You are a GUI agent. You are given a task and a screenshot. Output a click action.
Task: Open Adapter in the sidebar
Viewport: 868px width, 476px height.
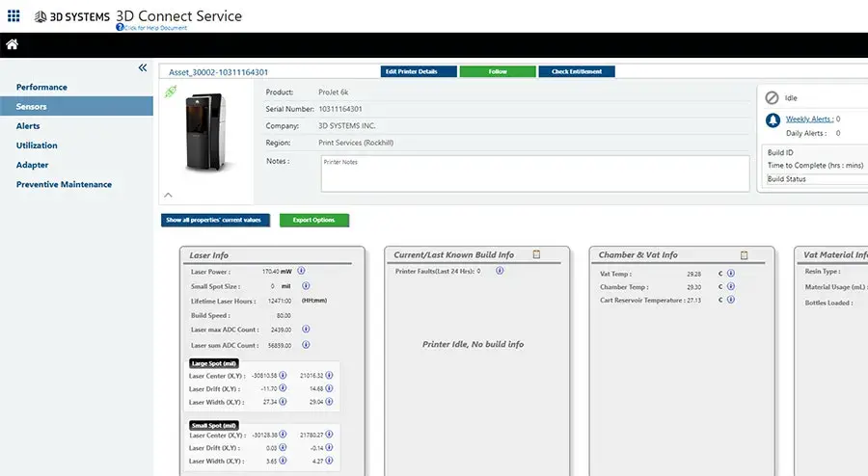click(x=32, y=165)
